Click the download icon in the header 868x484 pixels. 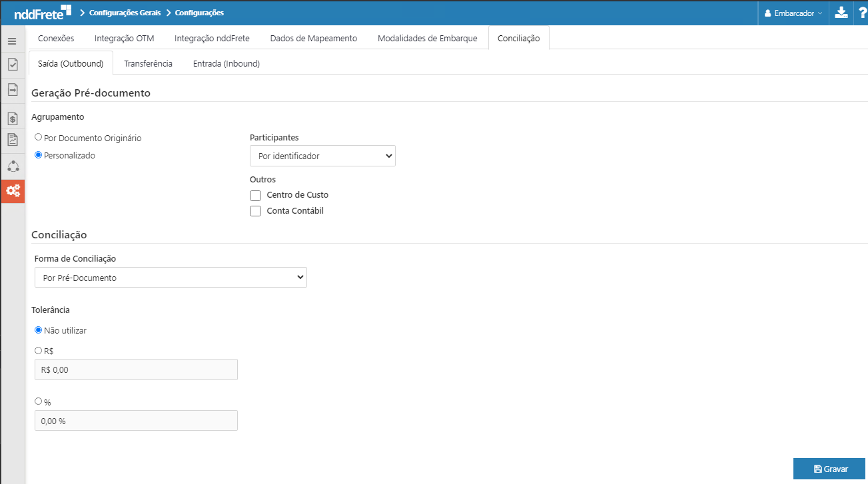click(x=841, y=13)
